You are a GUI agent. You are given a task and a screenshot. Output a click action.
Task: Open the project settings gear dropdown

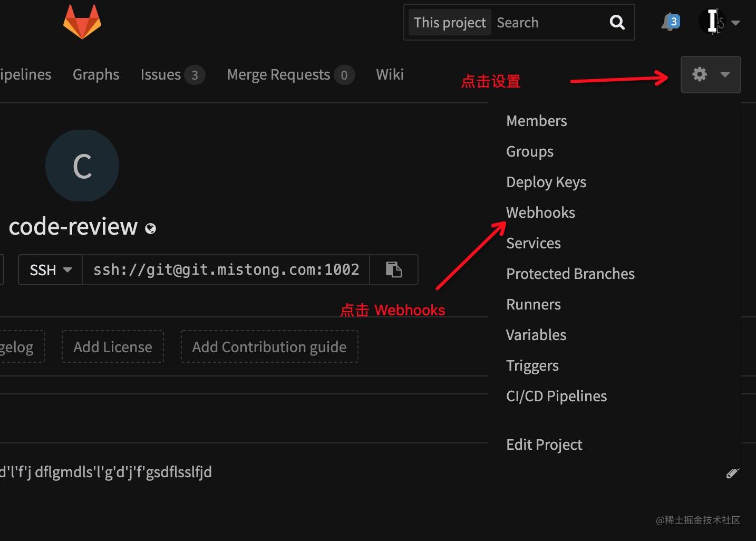tap(711, 74)
